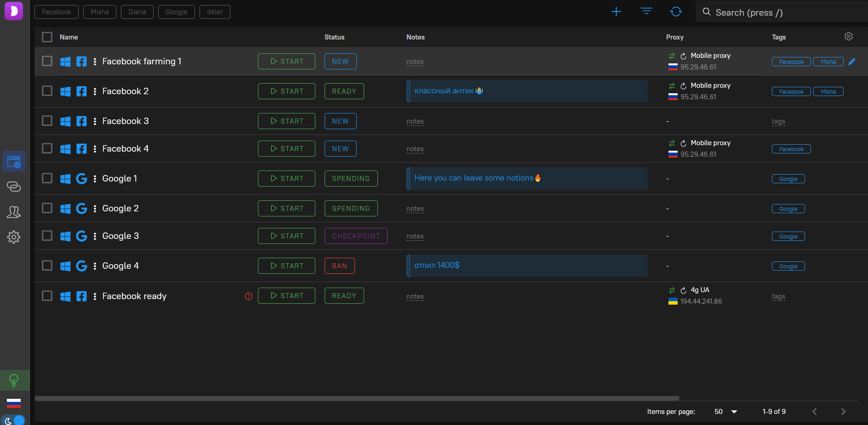The width and height of the screenshot is (868, 425).
Task: Open the team users icon in sidebar
Action: click(x=14, y=212)
